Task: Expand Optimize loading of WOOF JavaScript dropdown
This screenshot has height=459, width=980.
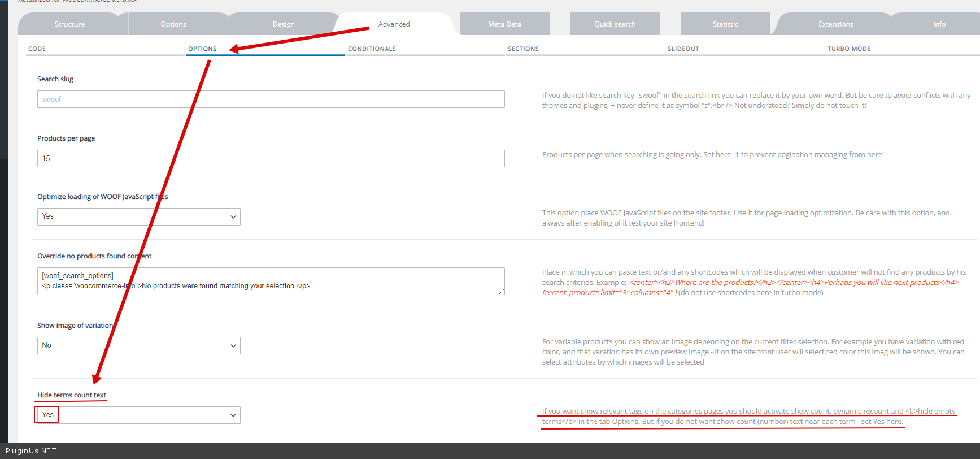Action: click(x=138, y=217)
